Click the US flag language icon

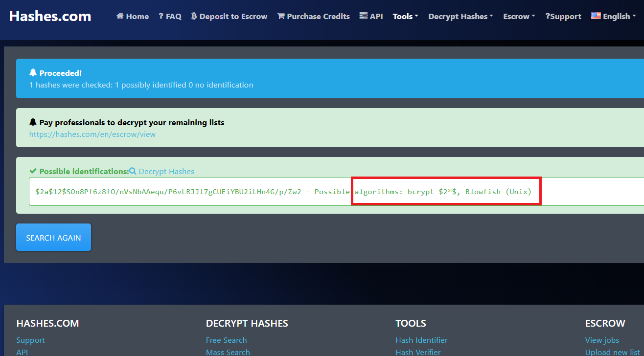point(596,16)
